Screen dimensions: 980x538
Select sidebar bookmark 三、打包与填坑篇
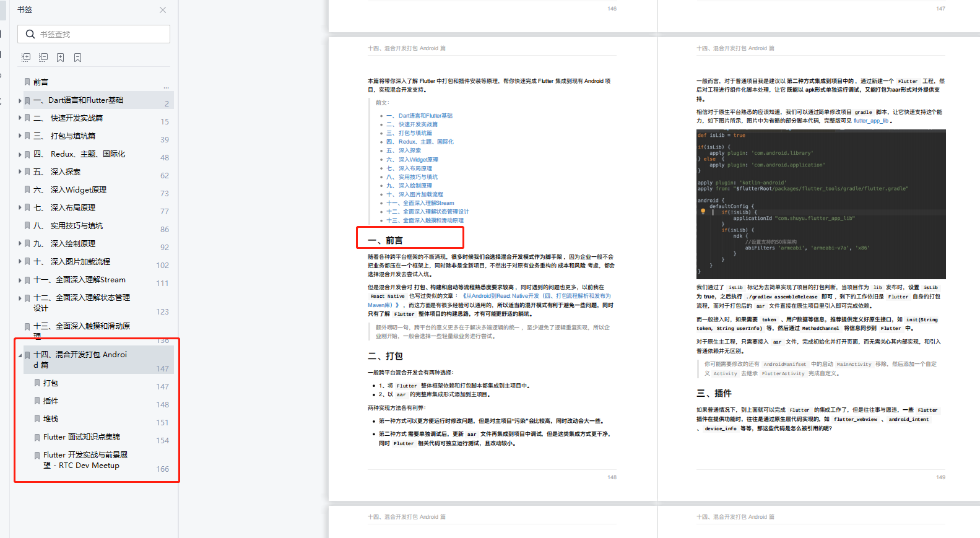click(64, 136)
